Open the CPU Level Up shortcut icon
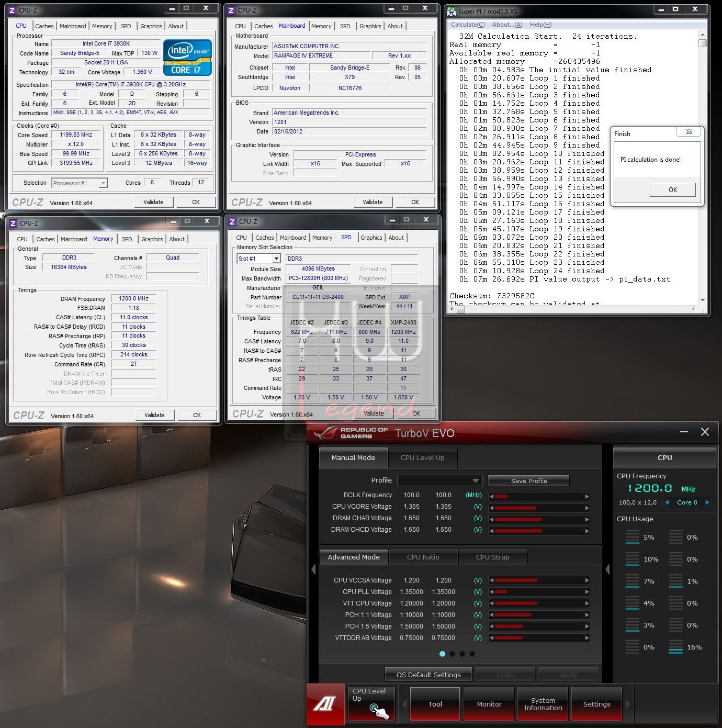The image size is (722, 728). [373, 704]
